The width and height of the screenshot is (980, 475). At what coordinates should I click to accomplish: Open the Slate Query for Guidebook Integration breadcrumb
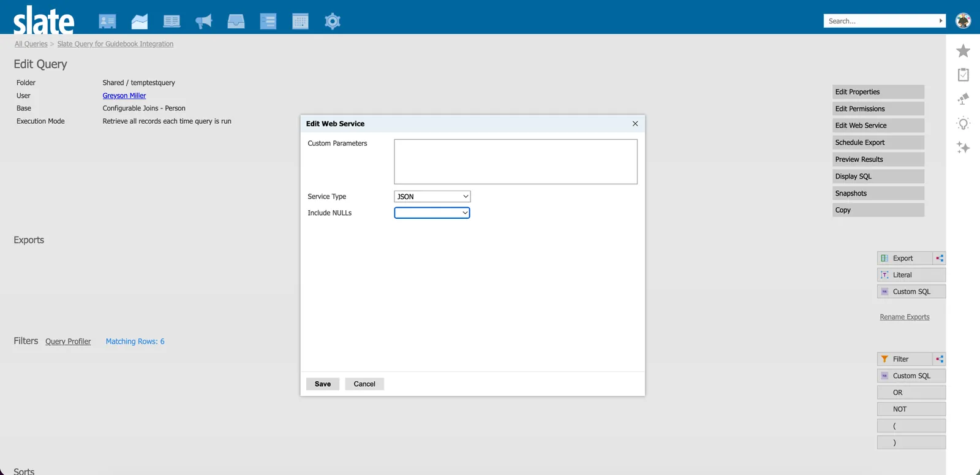tap(115, 44)
